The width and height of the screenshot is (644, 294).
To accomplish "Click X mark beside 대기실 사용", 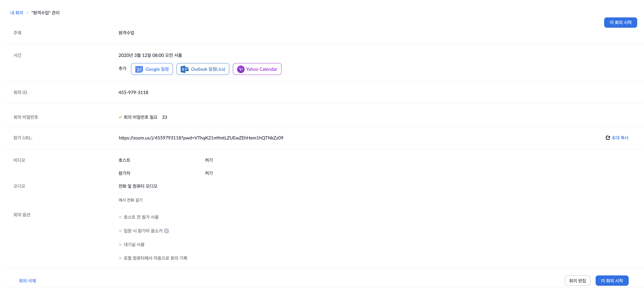I will [x=120, y=245].
